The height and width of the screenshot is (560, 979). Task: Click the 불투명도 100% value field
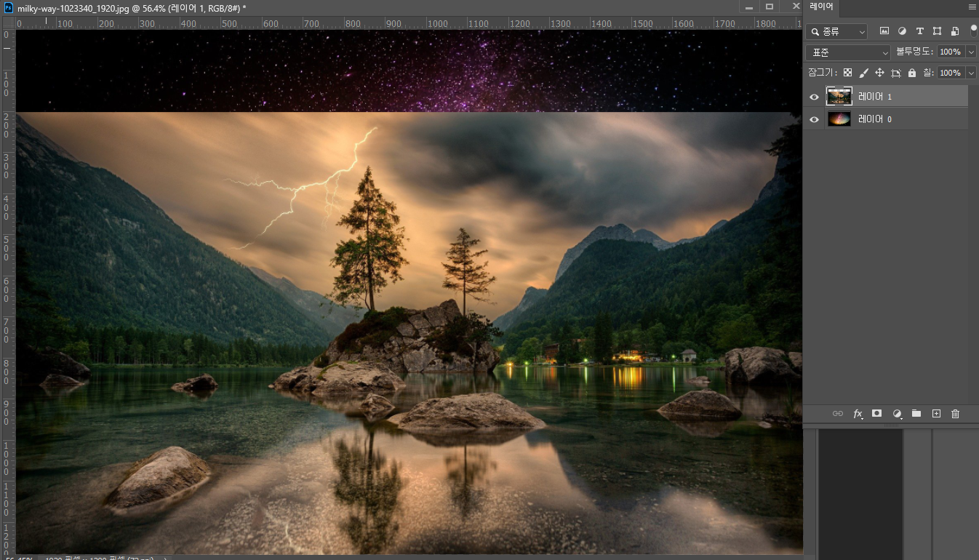click(951, 52)
